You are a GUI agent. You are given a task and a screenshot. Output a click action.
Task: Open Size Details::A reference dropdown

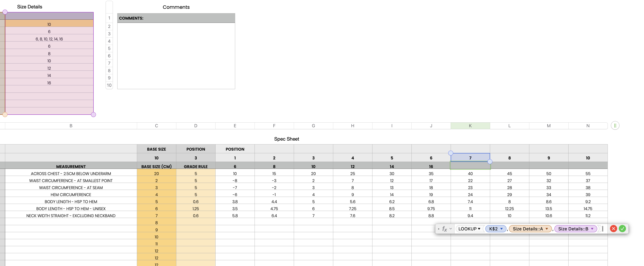547,229
